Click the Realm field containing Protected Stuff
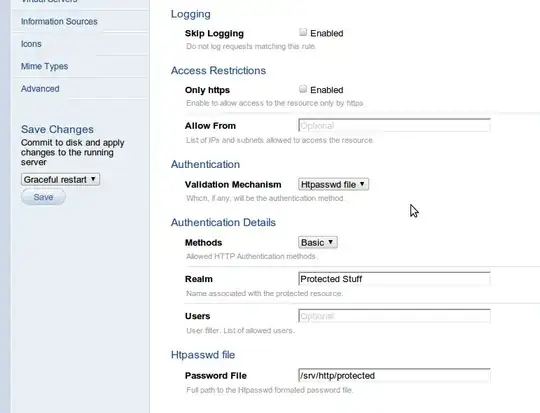The height and width of the screenshot is (413, 540). coord(394,279)
